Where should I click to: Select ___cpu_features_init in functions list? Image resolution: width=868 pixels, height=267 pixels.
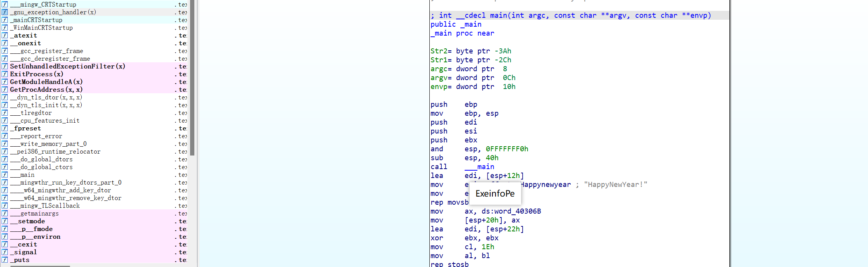click(45, 121)
